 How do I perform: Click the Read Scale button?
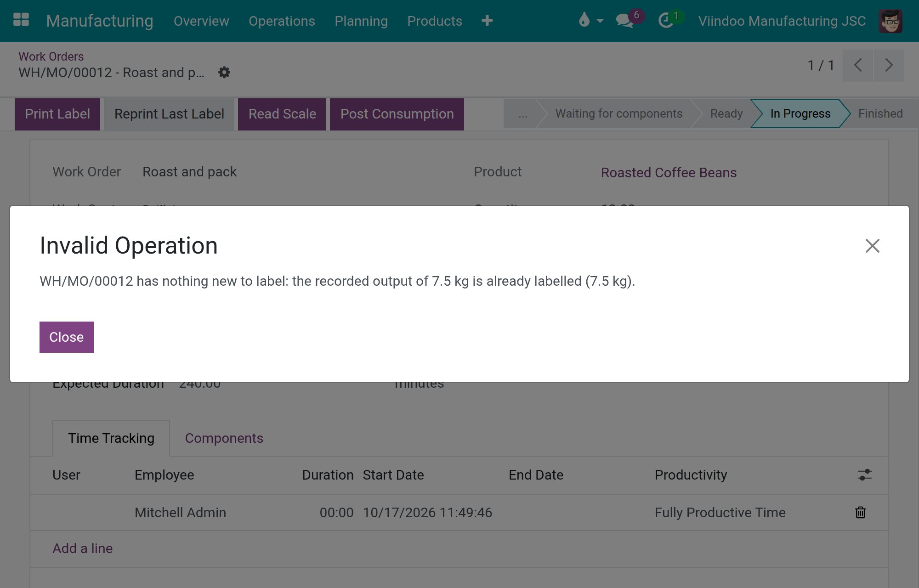pyautogui.click(x=282, y=114)
